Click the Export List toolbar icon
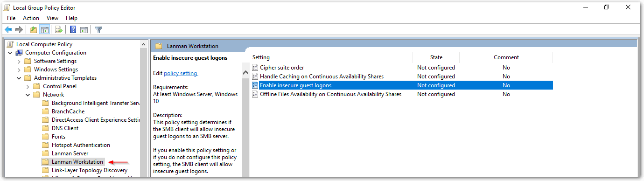Screen dimensions: 644x181 pos(59,30)
